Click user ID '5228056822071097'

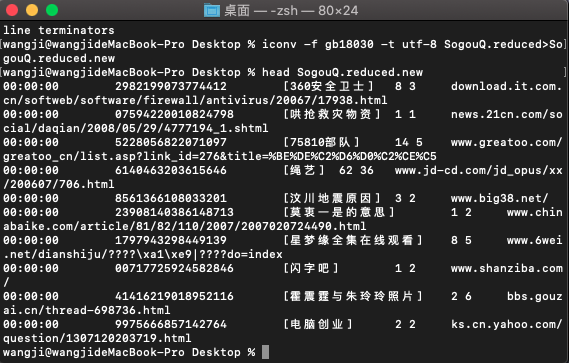pos(171,142)
